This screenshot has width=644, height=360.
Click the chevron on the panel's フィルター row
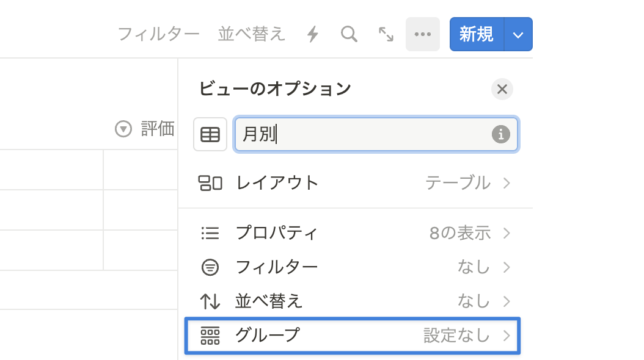pos(507,267)
